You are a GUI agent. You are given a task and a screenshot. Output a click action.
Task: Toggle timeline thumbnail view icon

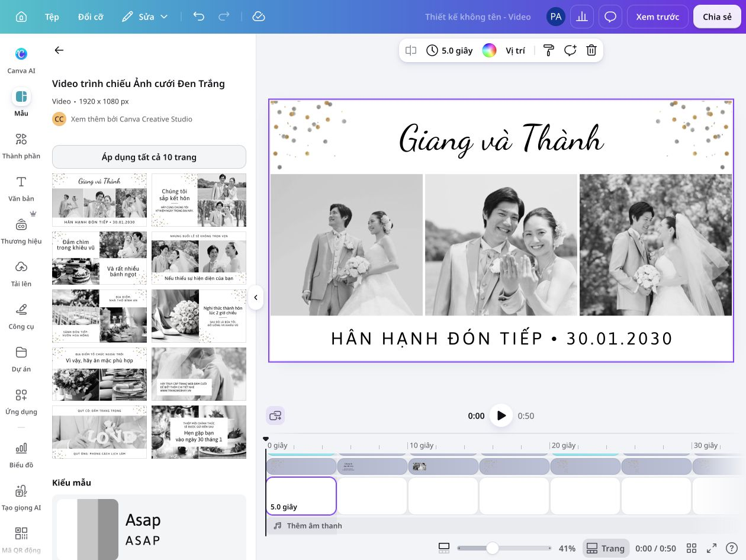click(444, 548)
